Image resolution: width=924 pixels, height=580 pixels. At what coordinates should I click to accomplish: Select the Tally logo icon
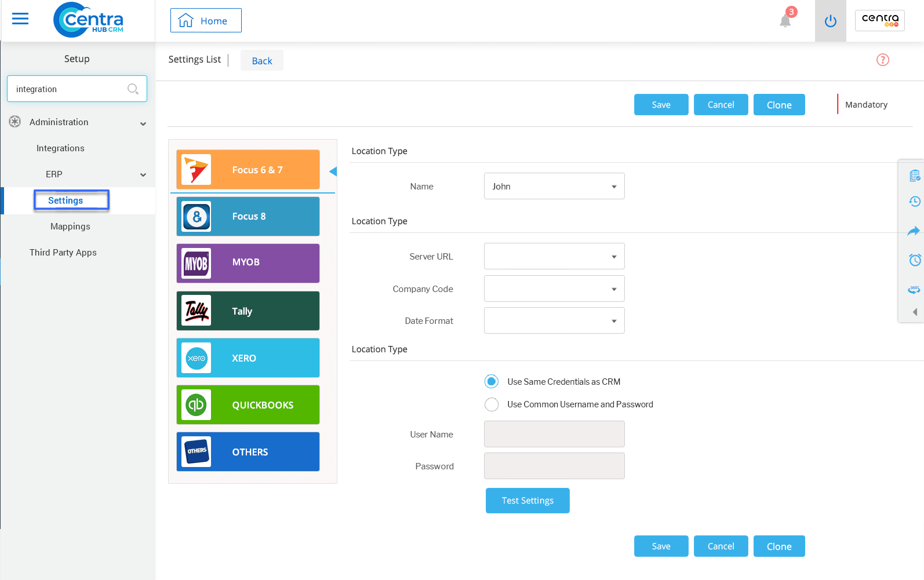coord(197,311)
